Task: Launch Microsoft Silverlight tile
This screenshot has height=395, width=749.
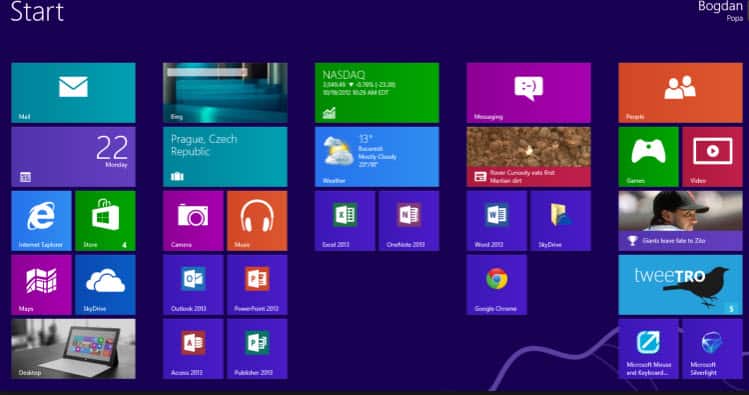Action: (x=712, y=349)
